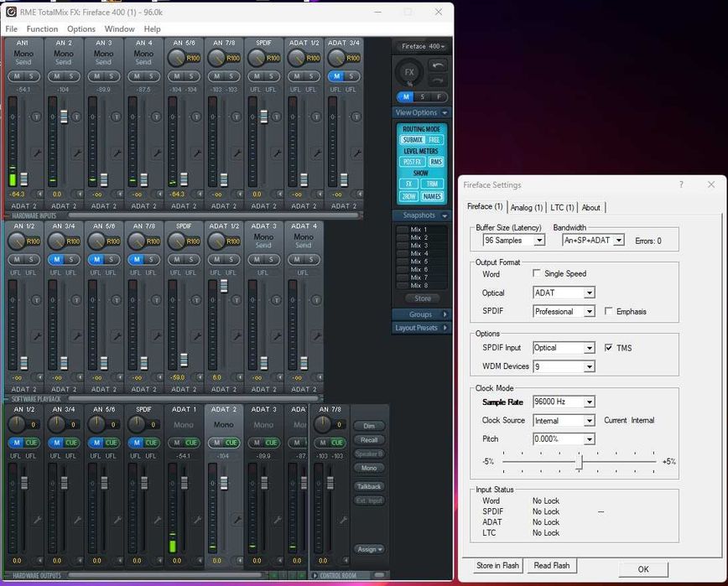Screen dimensions: 728x586
Task: Open Sample Rate 96000 Hz dropdown
Action: (589, 402)
